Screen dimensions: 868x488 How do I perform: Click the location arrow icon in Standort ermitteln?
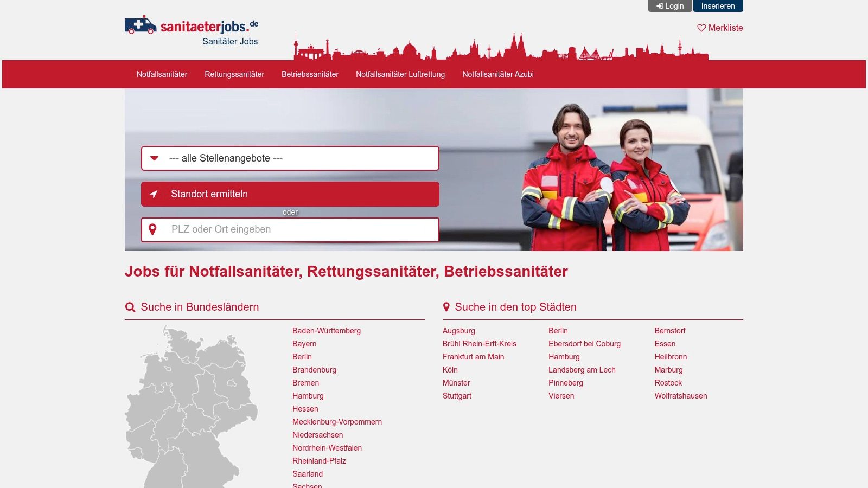click(x=154, y=194)
